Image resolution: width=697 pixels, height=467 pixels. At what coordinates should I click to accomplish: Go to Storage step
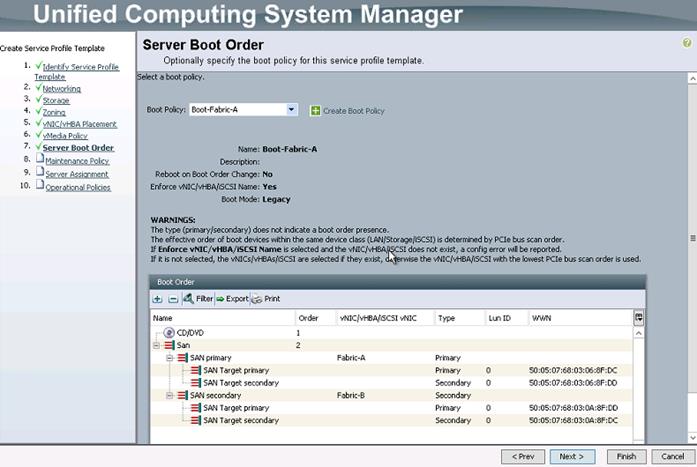click(56, 100)
